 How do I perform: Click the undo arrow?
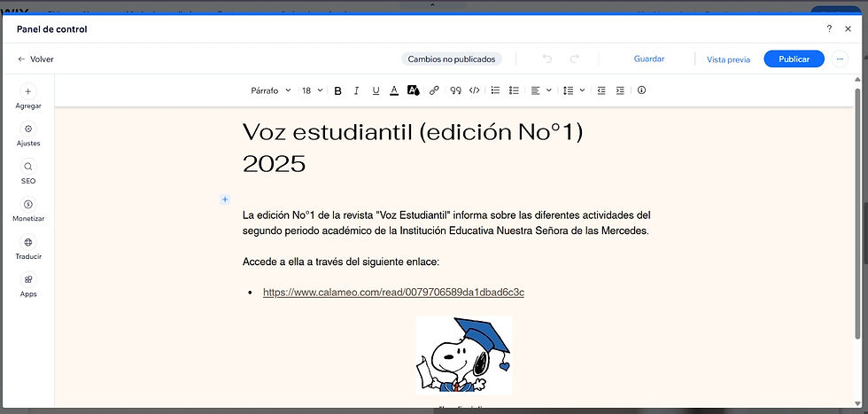[x=547, y=59]
